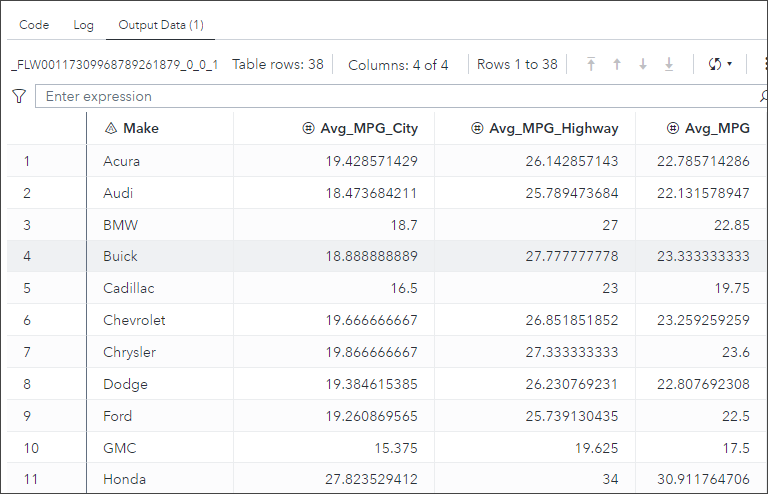Image resolution: width=768 pixels, height=494 pixels.
Task: Click the Make character type icon
Action: (111, 128)
